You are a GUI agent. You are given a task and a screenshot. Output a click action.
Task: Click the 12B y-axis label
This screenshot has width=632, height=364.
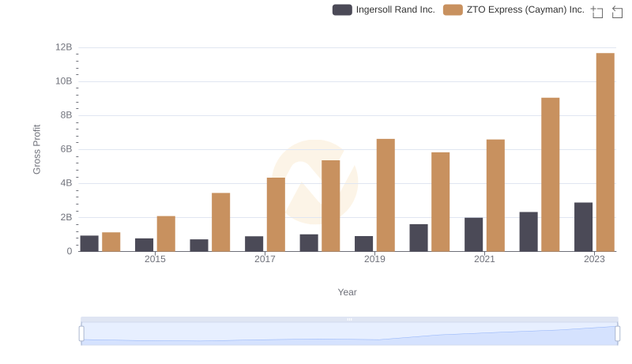[64, 47]
